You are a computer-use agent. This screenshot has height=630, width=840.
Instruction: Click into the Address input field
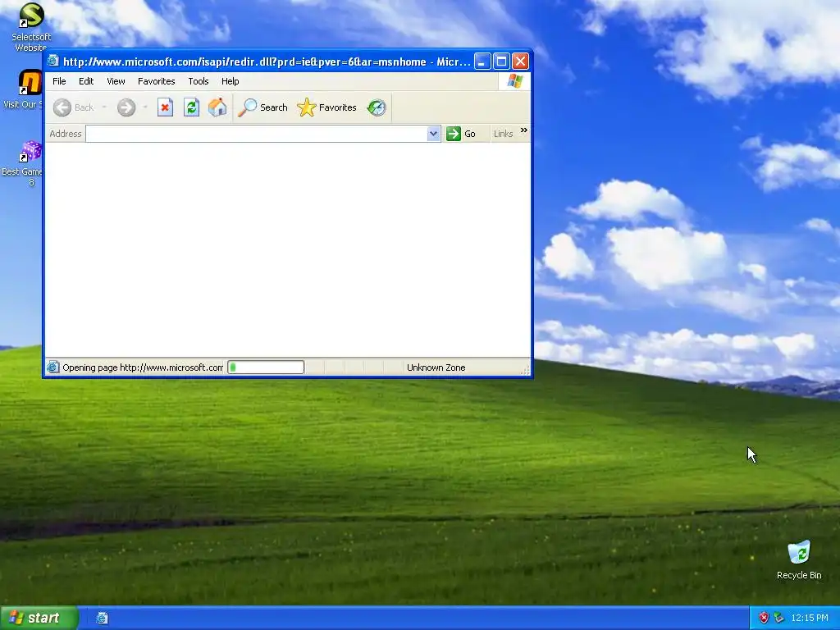(257, 134)
